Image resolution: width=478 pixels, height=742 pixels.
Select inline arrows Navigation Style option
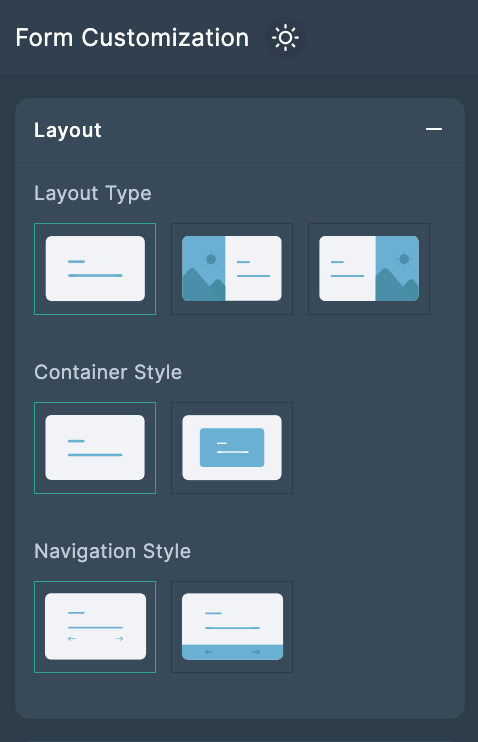[x=95, y=627]
